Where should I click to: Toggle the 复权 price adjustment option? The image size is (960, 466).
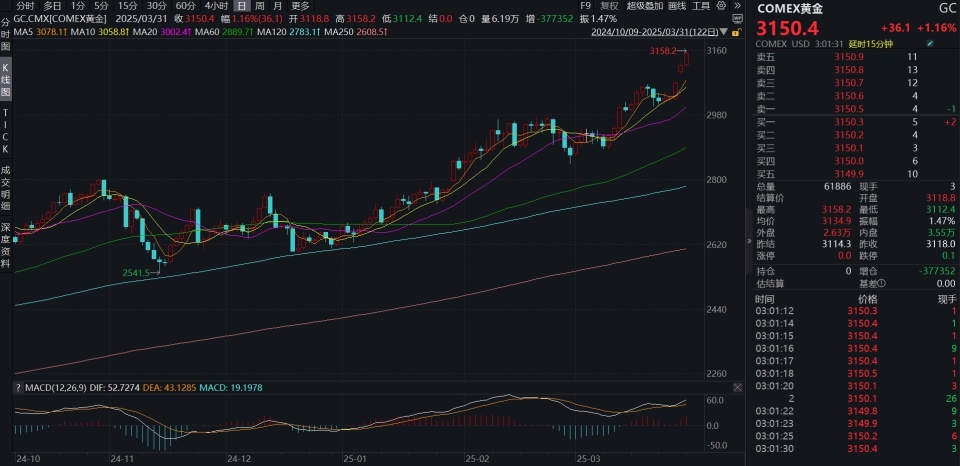(x=609, y=6)
